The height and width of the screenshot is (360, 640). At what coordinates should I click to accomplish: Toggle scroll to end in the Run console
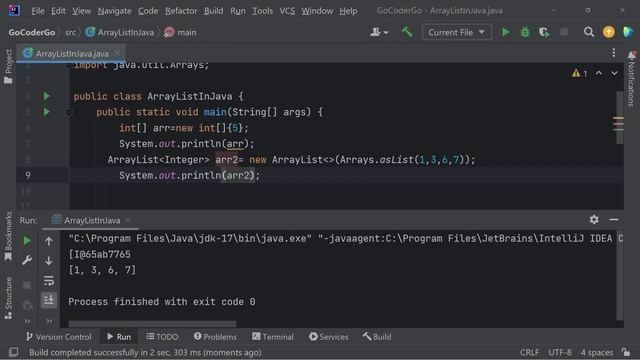click(49, 300)
